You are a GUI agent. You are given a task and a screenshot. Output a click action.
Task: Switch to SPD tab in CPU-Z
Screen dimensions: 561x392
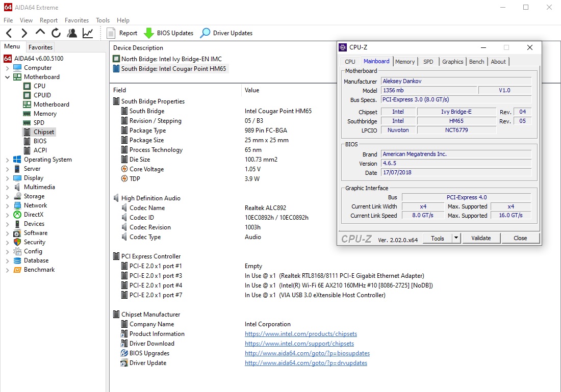pos(428,62)
